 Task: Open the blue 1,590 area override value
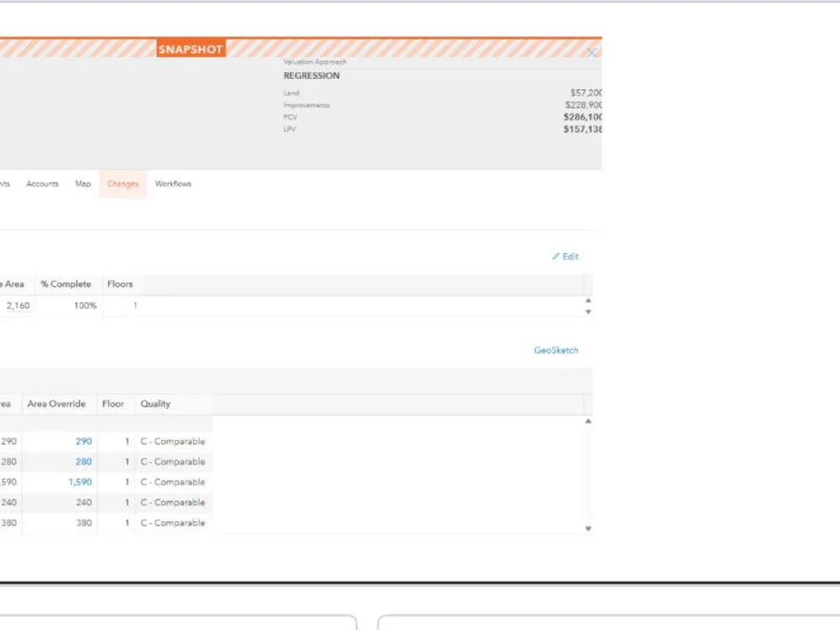click(80, 482)
